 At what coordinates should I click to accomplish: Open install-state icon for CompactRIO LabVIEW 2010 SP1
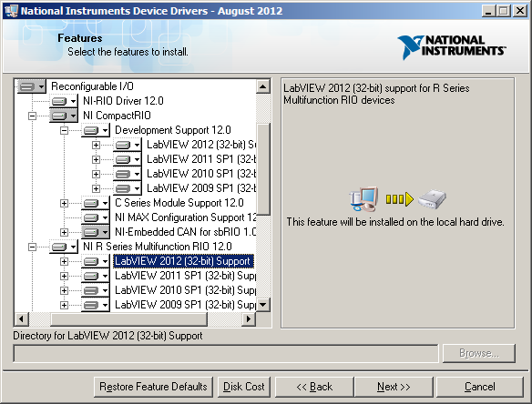(128, 174)
